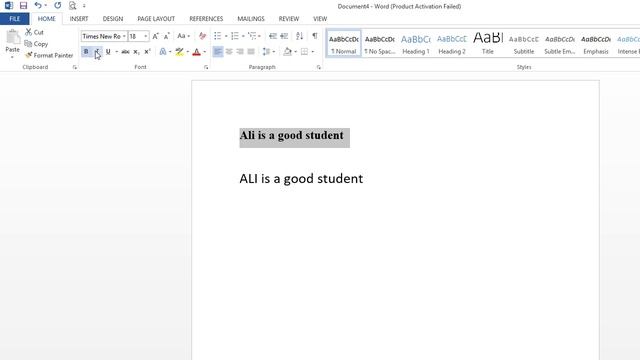Viewport: 640px width, 360px height.
Task: Toggle Bold formatting off
Action: pyautogui.click(x=86, y=52)
